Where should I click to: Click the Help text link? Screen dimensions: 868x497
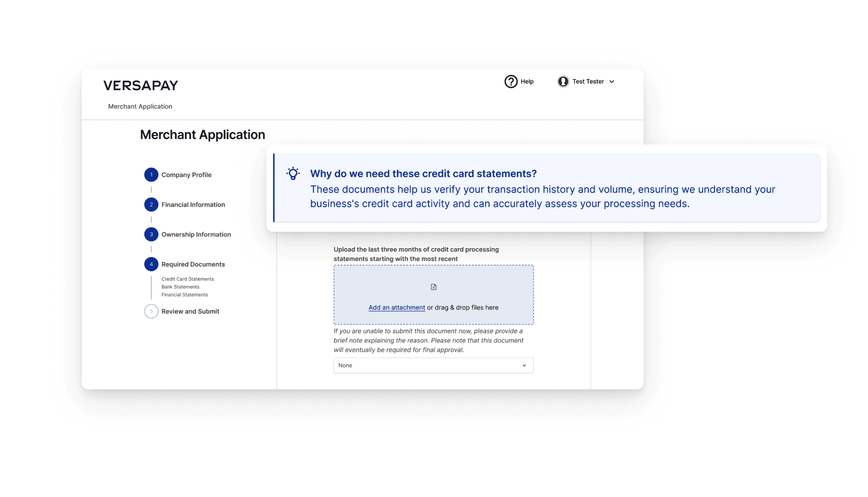[x=527, y=81]
